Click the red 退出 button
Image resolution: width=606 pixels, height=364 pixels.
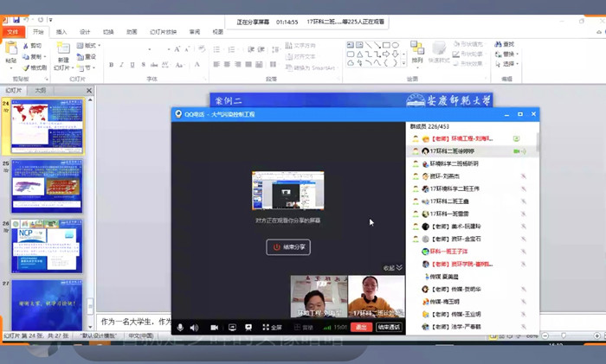point(362,328)
